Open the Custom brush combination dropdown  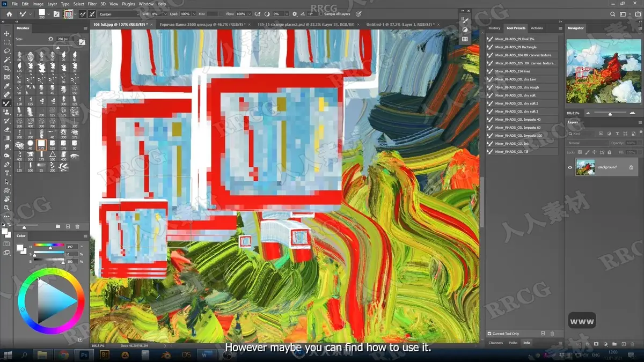click(119, 14)
